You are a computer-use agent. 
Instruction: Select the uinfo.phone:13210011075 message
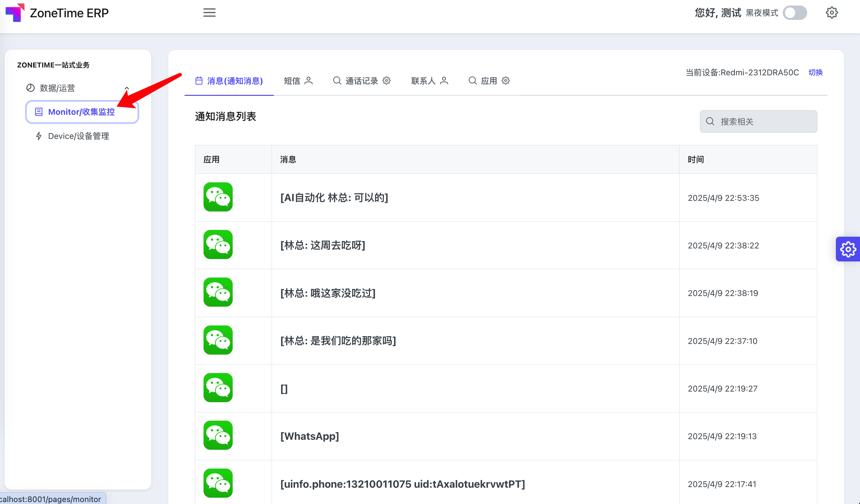point(402,484)
